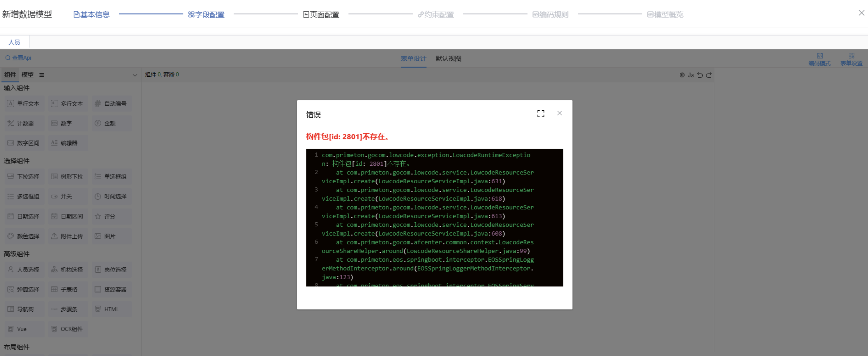The image size is (868, 356).
Task: Switch to the 默认视图 tab
Action: pos(448,58)
